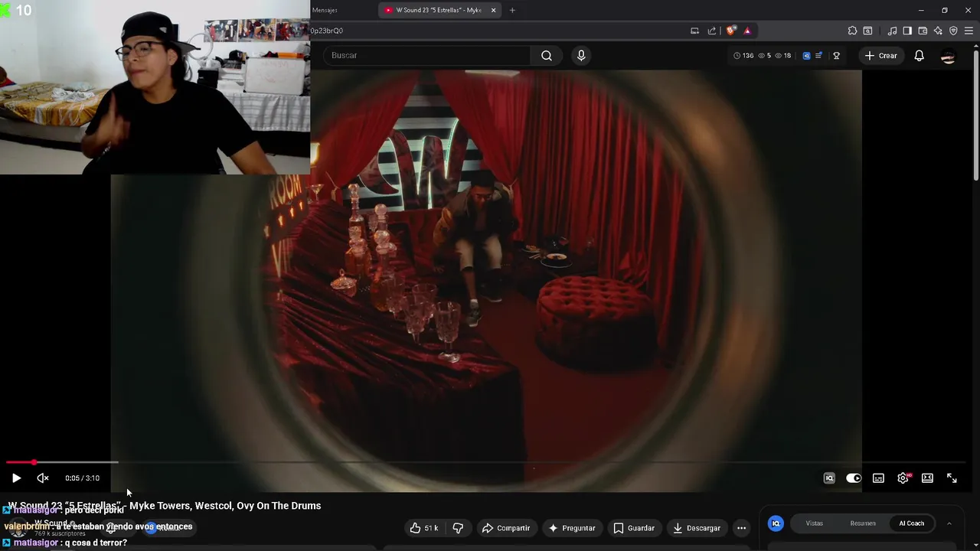Toggle the browser sidebar panel
Viewport: 980px width, 551px height.
(907, 31)
